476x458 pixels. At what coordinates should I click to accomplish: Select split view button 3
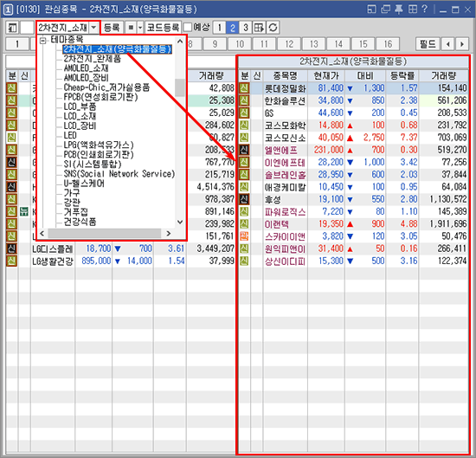click(246, 28)
